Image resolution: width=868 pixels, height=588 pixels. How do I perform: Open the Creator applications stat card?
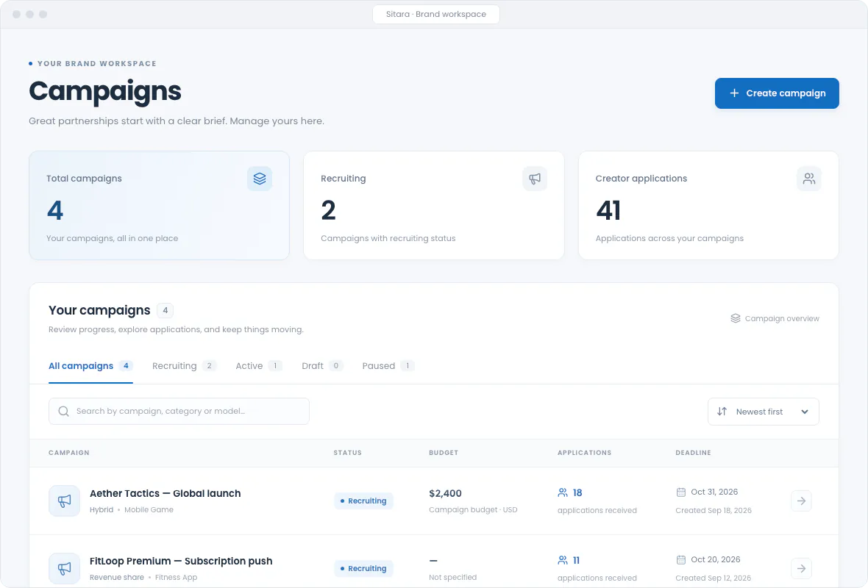[x=708, y=205]
